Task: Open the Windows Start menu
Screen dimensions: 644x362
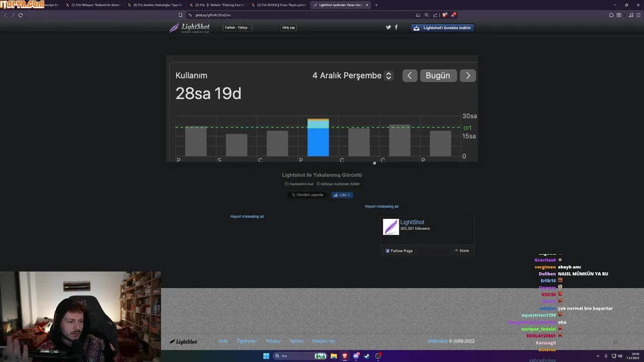Action: pyautogui.click(x=266, y=356)
